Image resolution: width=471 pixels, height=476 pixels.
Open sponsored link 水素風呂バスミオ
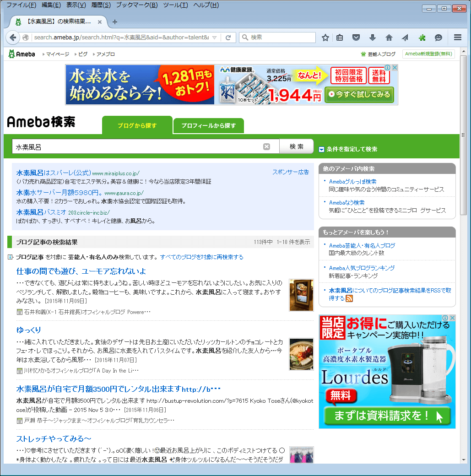(x=41, y=212)
